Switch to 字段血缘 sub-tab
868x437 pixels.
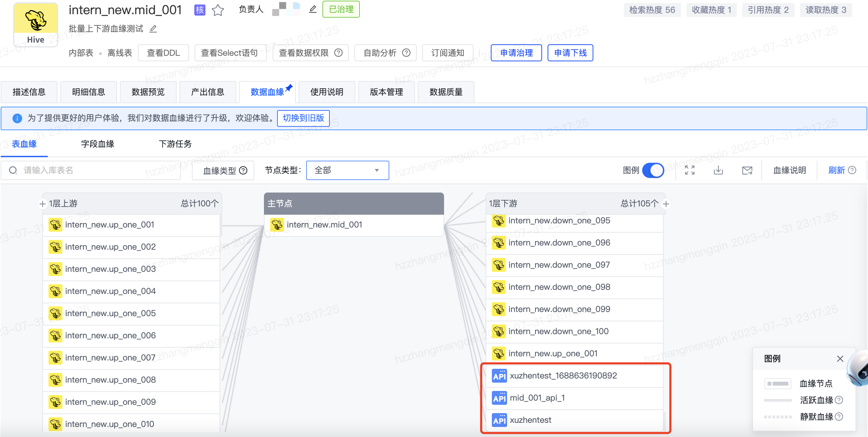pyautogui.click(x=98, y=144)
